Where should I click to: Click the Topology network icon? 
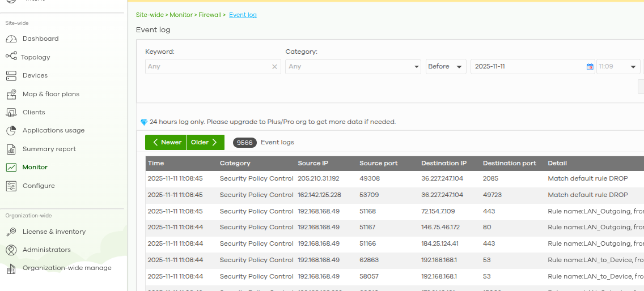tap(11, 56)
